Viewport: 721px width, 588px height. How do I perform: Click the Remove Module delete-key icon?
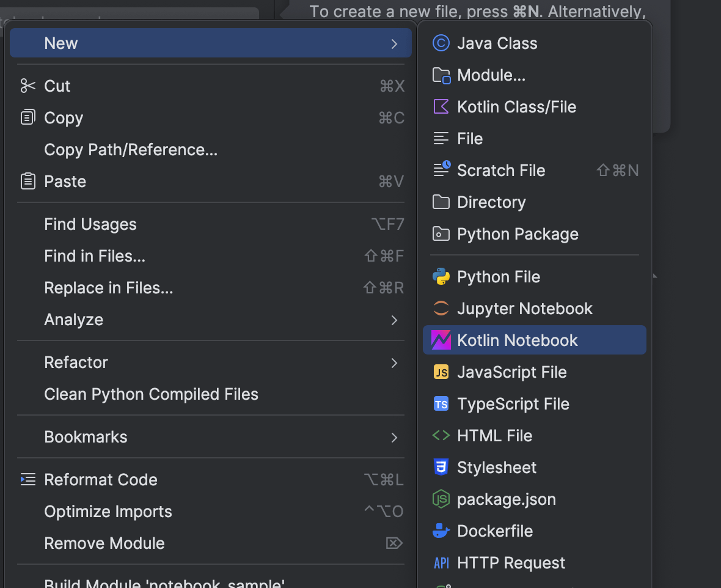[394, 543]
